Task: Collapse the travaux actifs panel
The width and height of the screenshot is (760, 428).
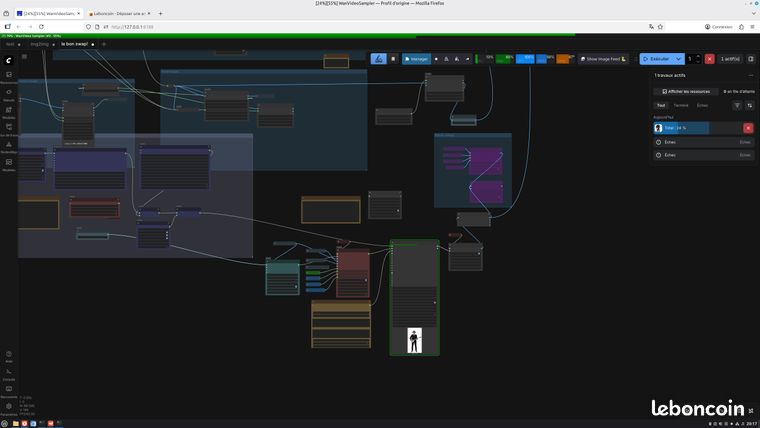Action: click(x=751, y=76)
